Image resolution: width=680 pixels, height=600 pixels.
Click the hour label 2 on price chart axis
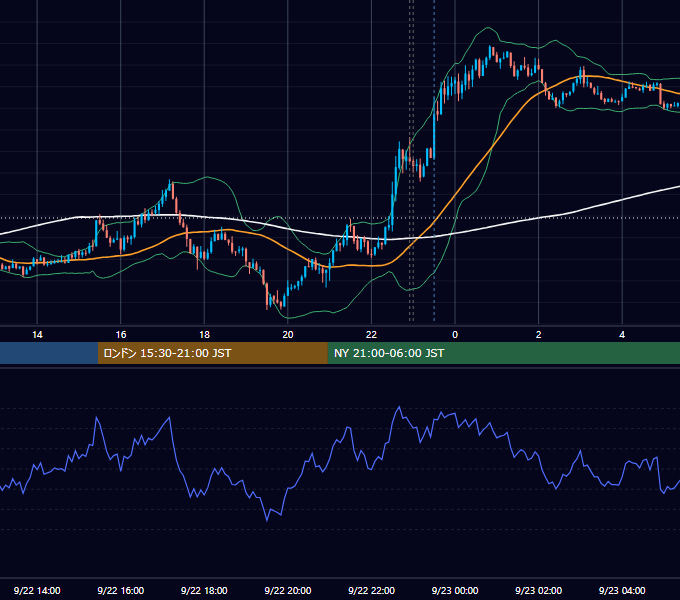coord(539,335)
